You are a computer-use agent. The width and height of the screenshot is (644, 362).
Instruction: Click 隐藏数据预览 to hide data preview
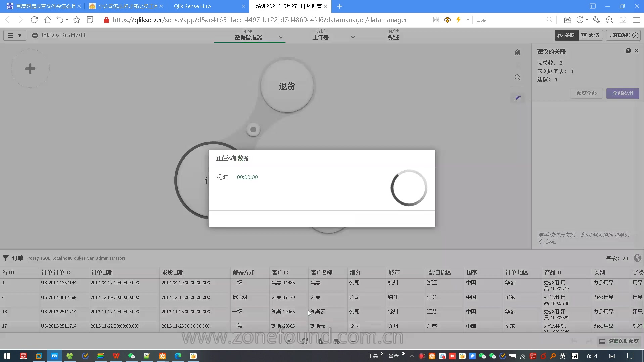click(x=619, y=341)
